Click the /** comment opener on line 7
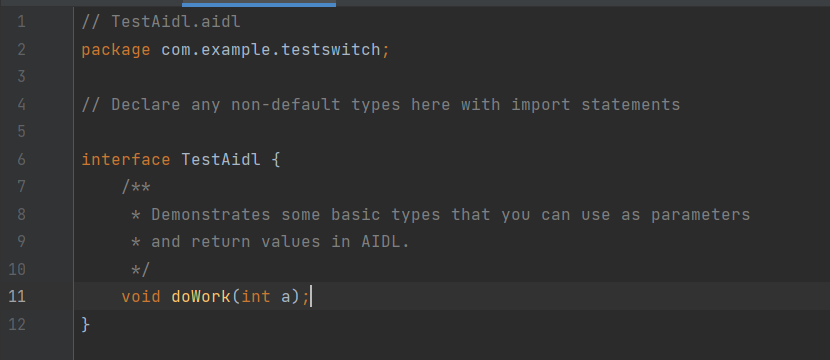This screenshot has height=360, width=830. 136,187
